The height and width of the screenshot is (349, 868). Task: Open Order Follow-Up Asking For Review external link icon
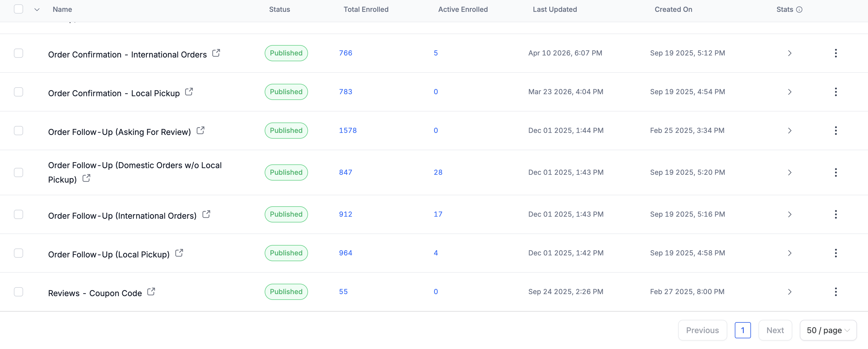pyautogui.click(x=201, y=131)
